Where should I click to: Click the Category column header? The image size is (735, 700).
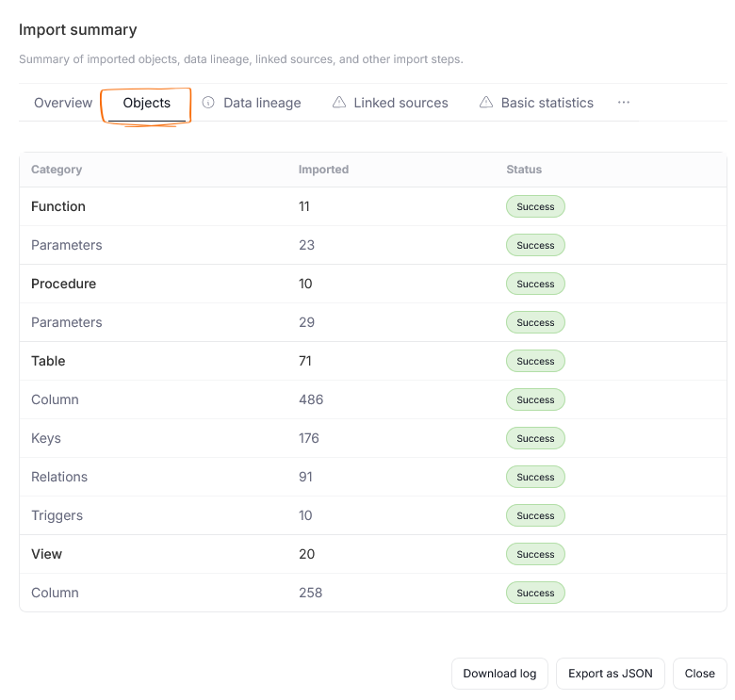click(x=57, y=170)
